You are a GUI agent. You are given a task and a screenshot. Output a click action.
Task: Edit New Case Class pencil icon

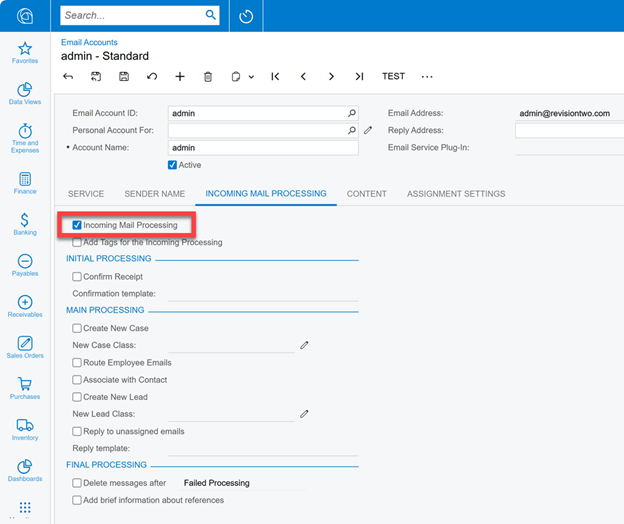[304, 345]
